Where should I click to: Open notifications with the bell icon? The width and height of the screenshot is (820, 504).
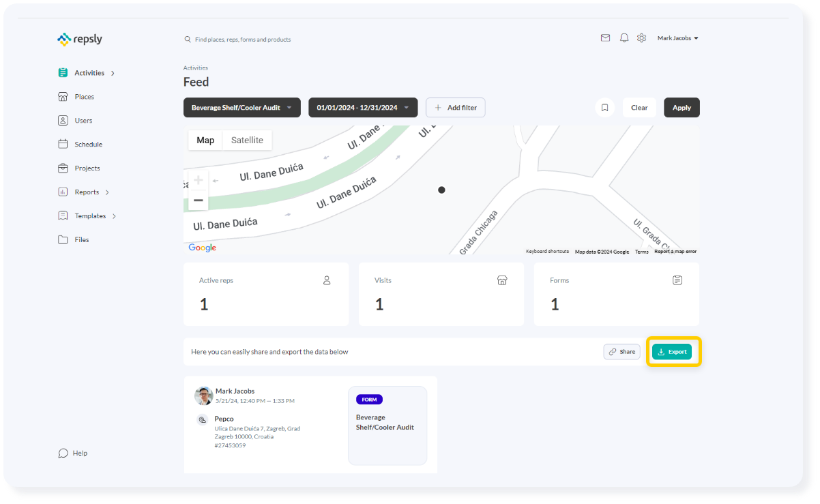(624, 38)
